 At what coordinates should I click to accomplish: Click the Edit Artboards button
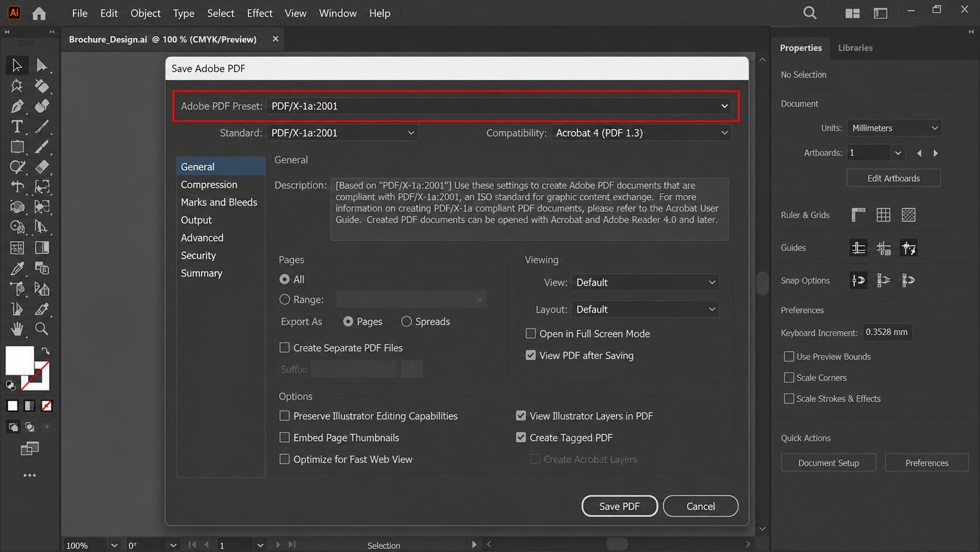[x=893, y=178]
